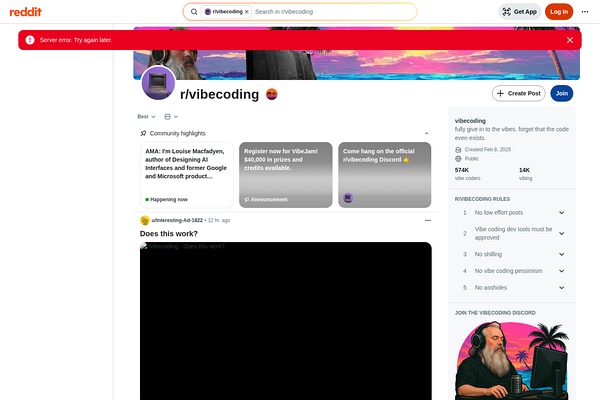Image resolution: width=600 pixels, height=400 pixels.
Task: Collapse Community highlights section
Action: (427, 133)
